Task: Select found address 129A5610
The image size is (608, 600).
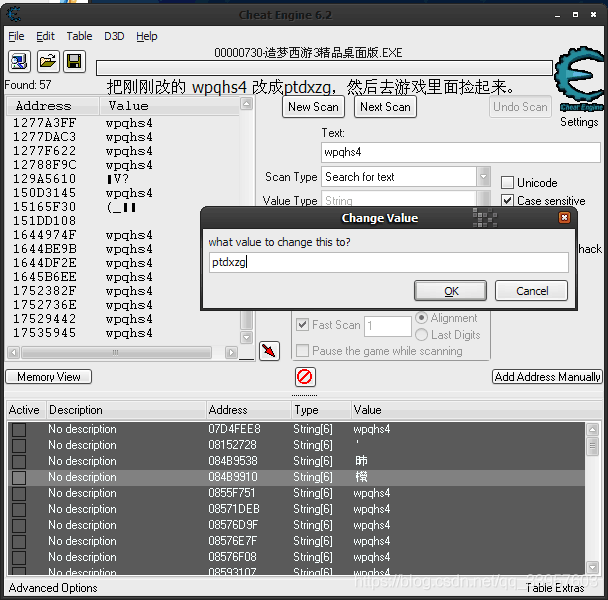Action: [x=45, y=179]
